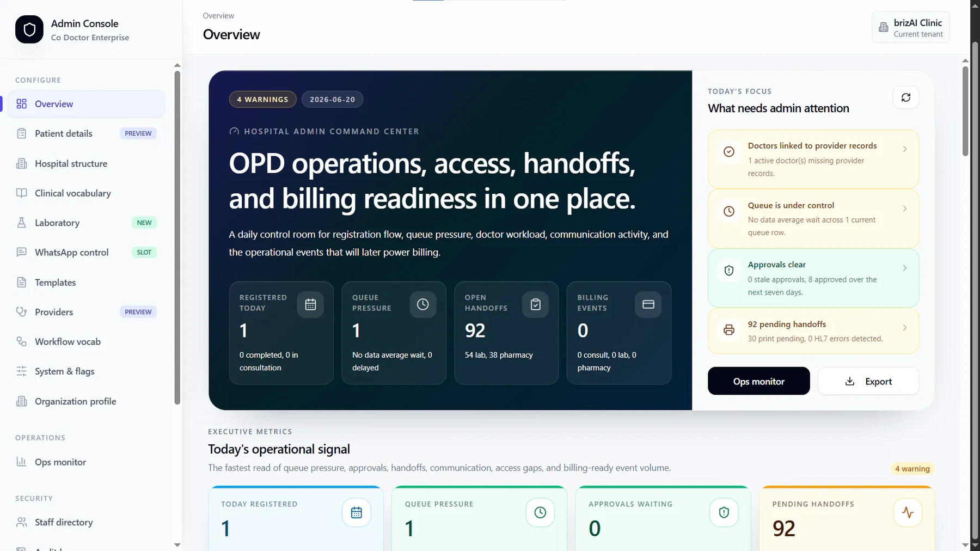Image resolution: width=980 pixels, height=551 pixels.
Task: Click the activity pulse icon in Pending Handoffs
Action: [x=908, y=512]
